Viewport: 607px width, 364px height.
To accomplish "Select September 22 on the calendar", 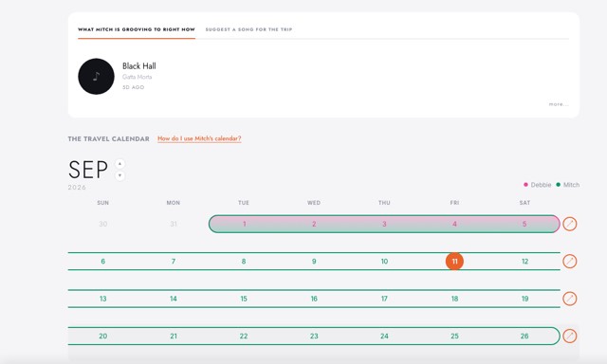I will point(244,337).
